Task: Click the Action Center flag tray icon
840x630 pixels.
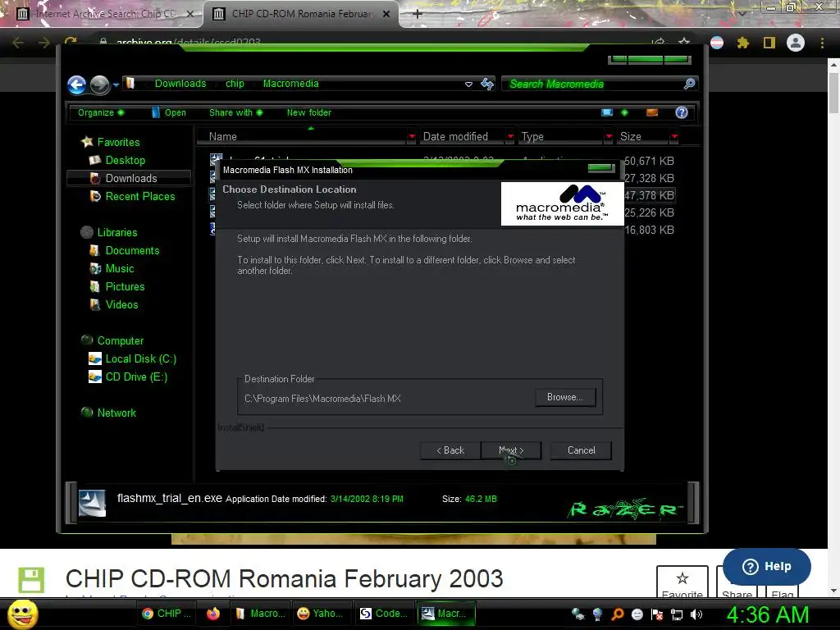Action: (657, 614)
